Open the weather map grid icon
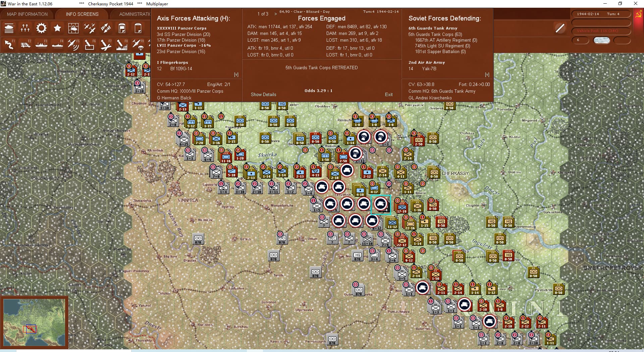Viewport: 644px width, 352px height. click(x=73, y=28)
